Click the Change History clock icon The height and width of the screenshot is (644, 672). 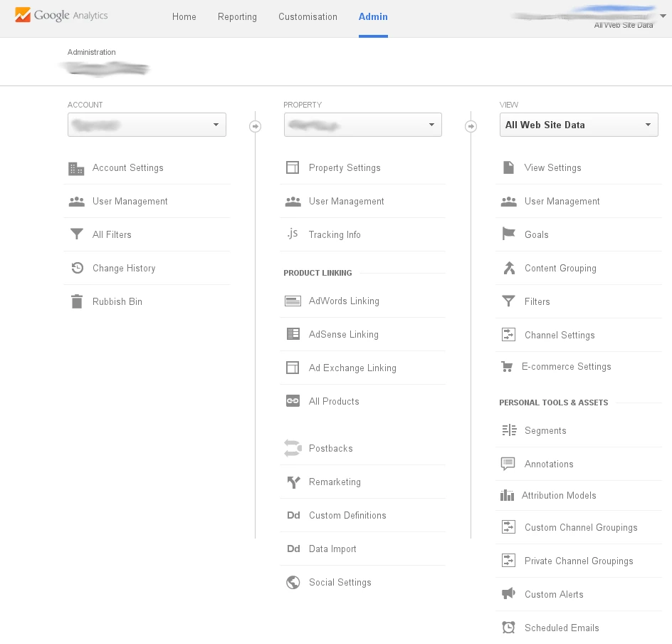click(x=77, y=268)
